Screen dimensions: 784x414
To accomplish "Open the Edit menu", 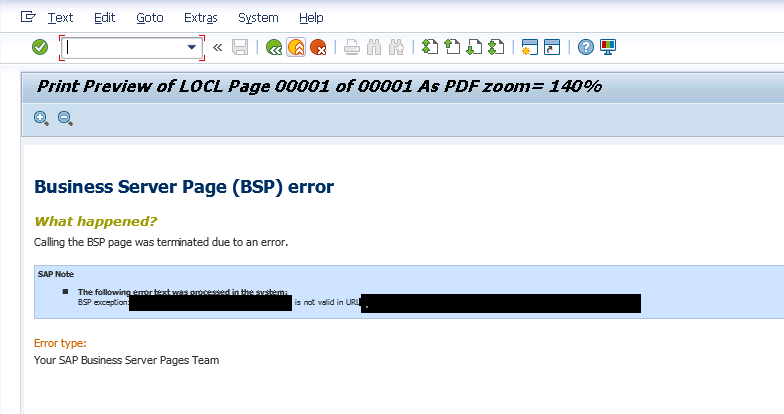I will pos(104,18).
